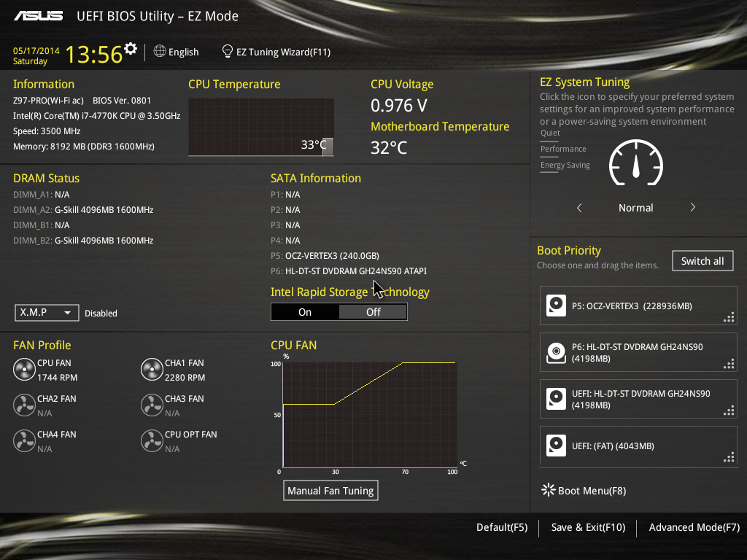Click the globe language icon
This screenshot has width=747, height=560.
160,51
